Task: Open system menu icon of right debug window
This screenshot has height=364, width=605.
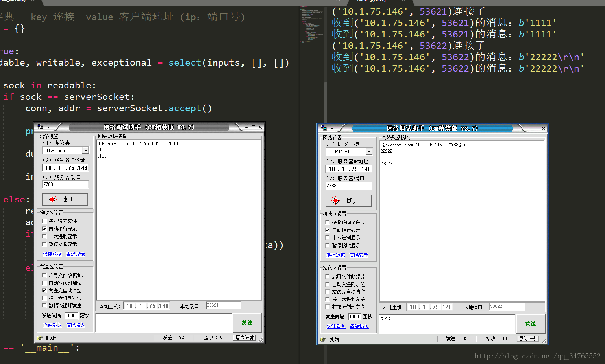Action: 324,128
